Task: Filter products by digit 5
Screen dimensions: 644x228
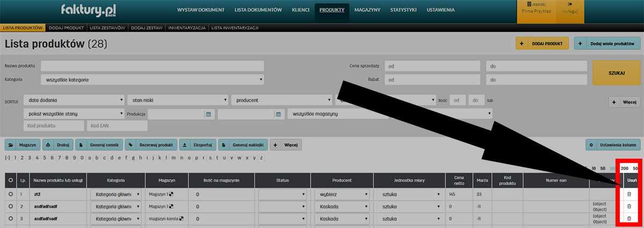Action: [x=43, y=158]
